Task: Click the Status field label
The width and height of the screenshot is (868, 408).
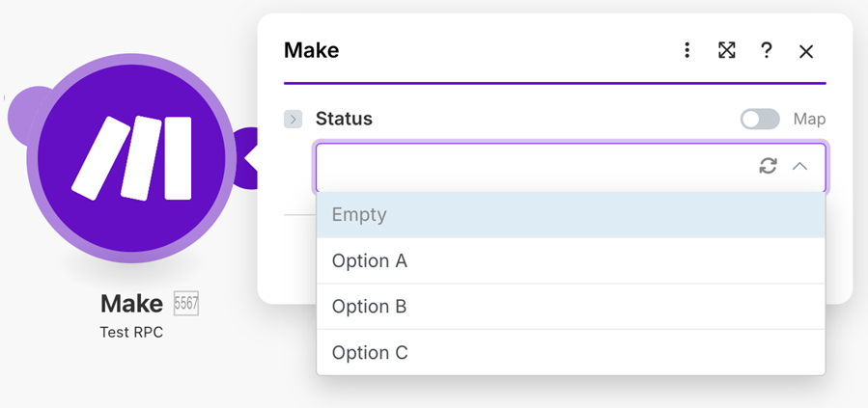Action: [344, 120]
